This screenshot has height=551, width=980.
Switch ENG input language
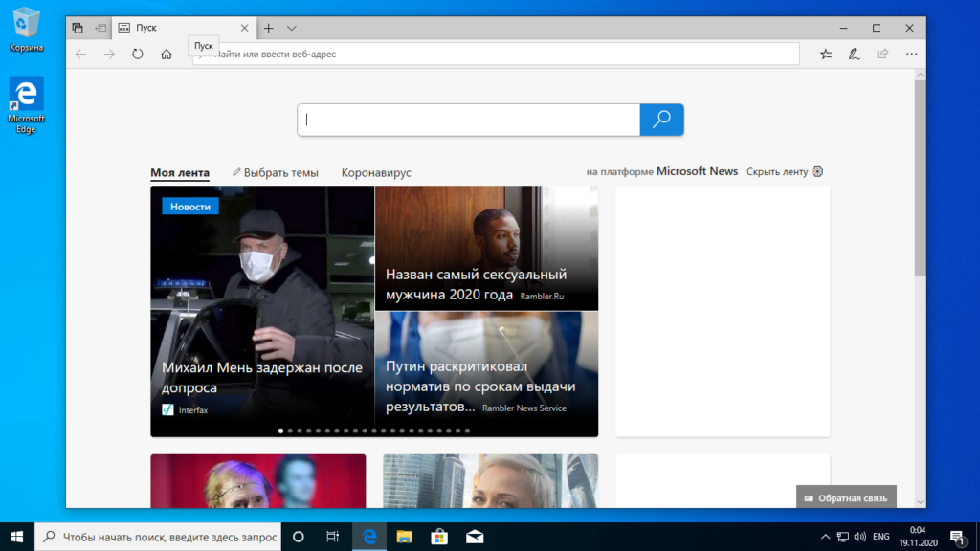click(x=881, y=537)
